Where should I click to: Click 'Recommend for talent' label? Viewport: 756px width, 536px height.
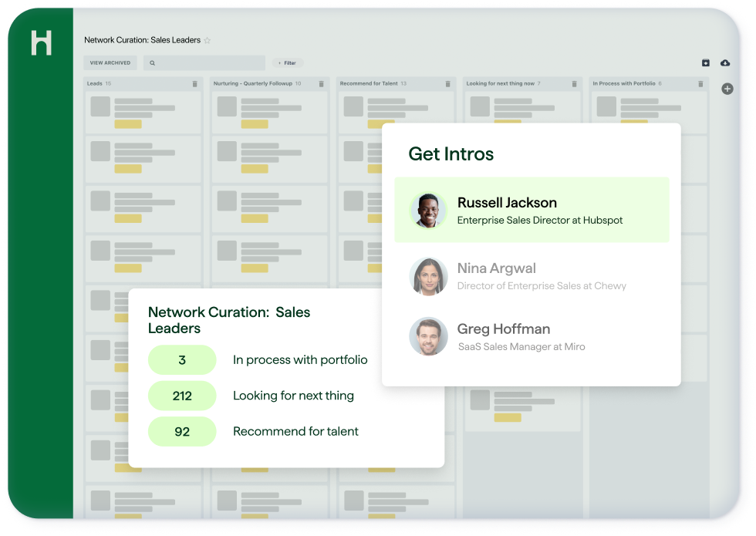295,431
